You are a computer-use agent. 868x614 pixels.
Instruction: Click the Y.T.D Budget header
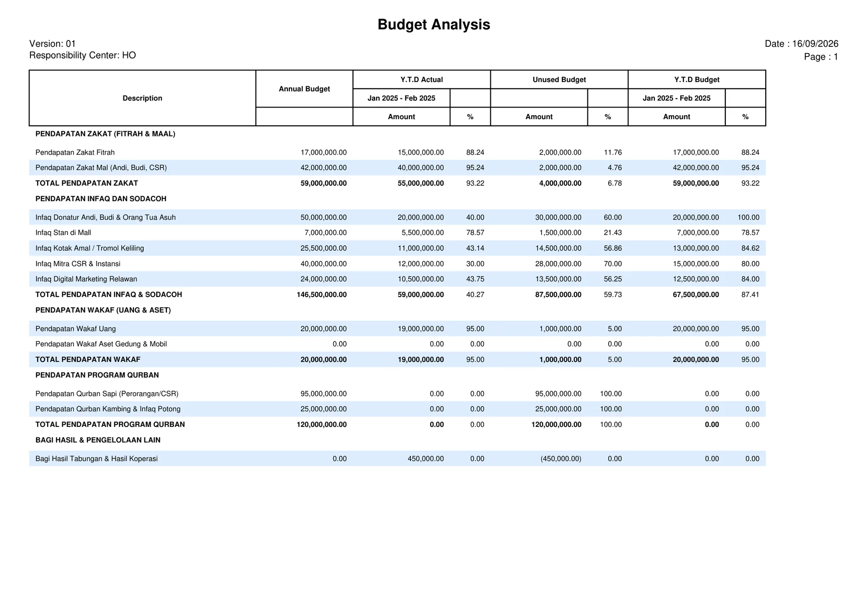coord(697,80)
